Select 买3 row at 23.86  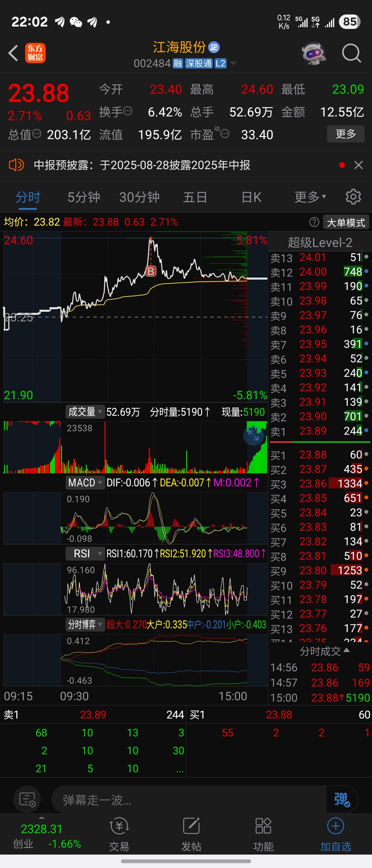320,484
